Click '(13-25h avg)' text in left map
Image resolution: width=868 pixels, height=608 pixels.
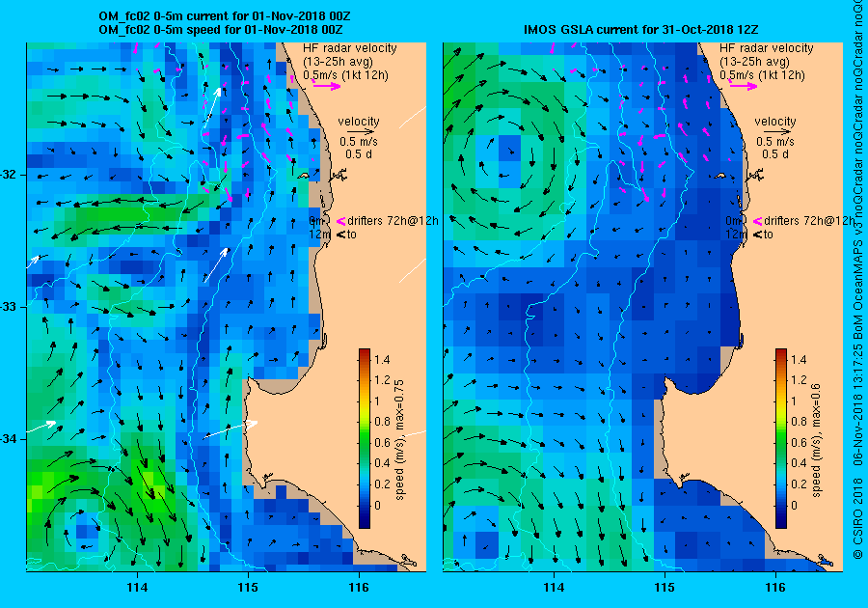[338, 62]
